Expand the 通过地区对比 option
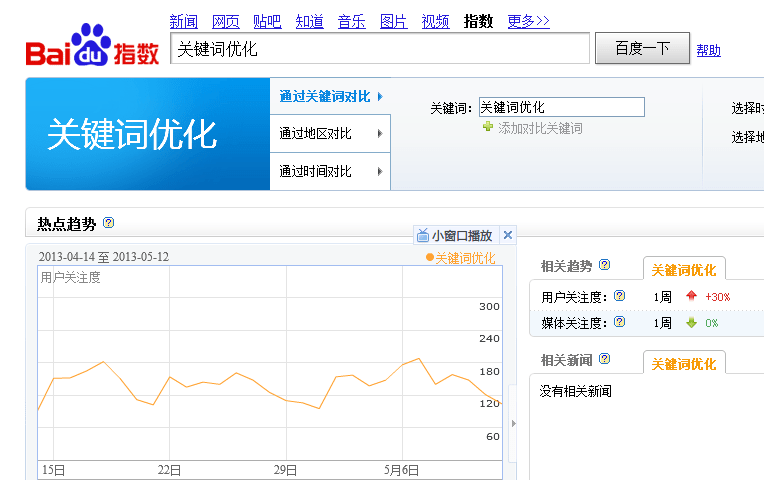Image resolution: width=764 pixels, height=480 pixels. (x=329, y=134)
